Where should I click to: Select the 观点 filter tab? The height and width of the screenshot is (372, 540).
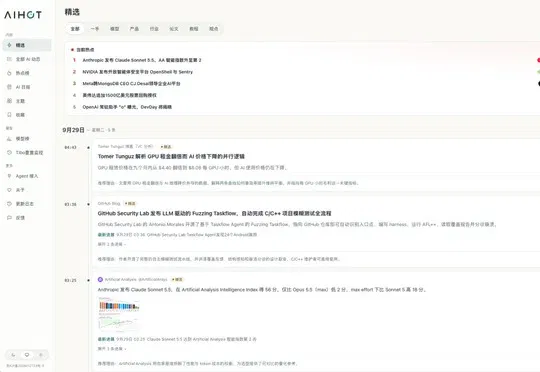click(x=214, y=29)
